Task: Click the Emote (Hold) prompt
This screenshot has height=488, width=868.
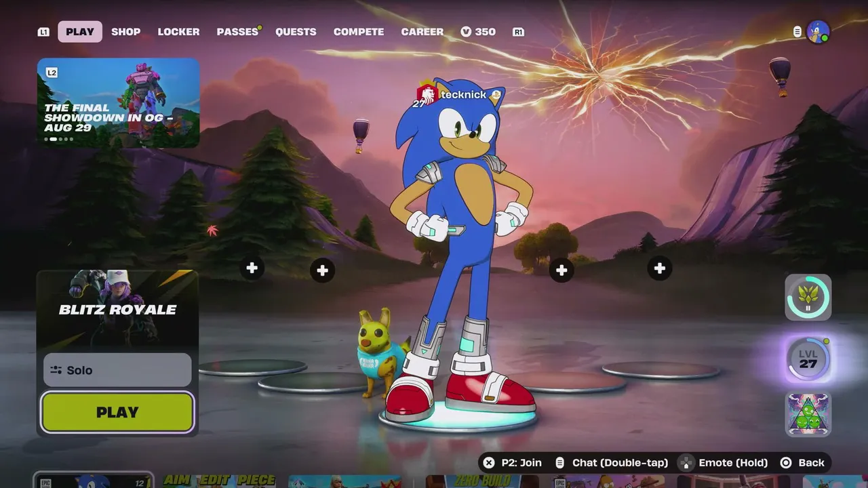Action: [x=733, y=463]
